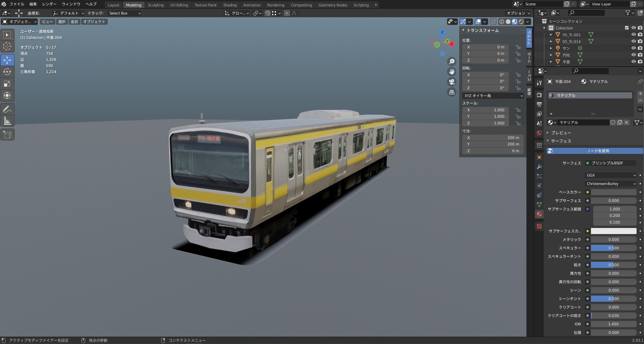Select the Rotate tool in left toolbar
The width and height of the screenshot is (644, 344).
(7, 72)
